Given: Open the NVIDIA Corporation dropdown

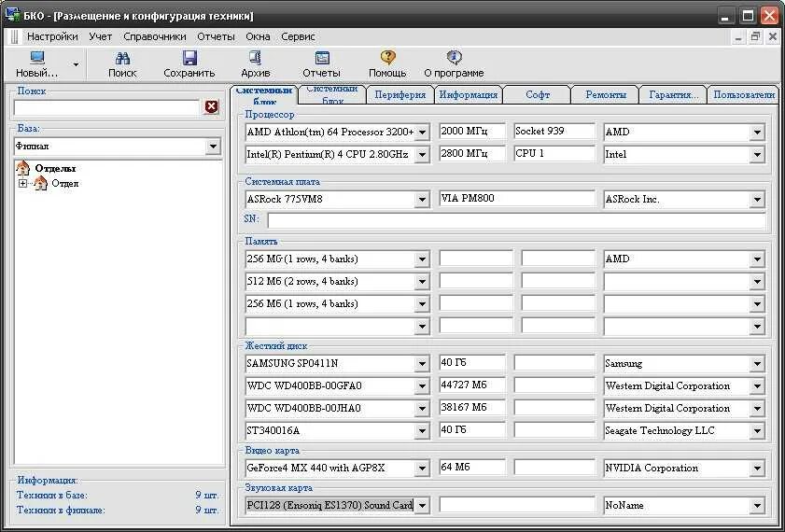Looking at the screenshot, I should pos(757,468).
